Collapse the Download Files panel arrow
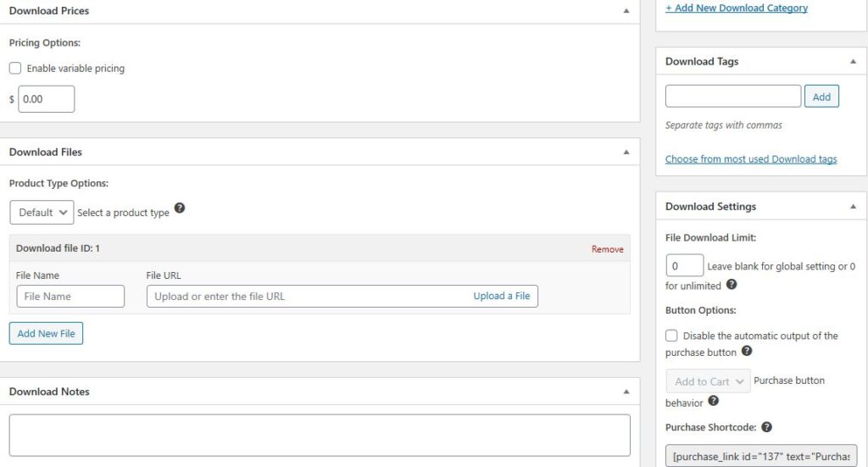This screenshot has width=868, height=467. tap(626, 153)
